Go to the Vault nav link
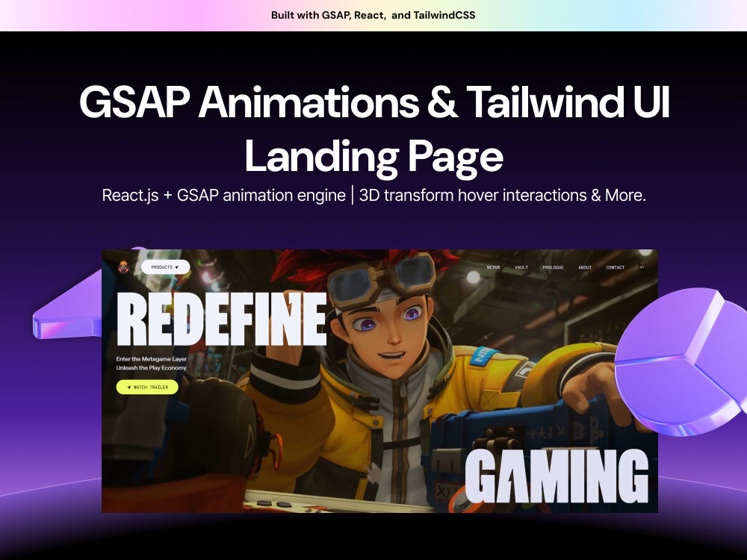Viewport: 747px width, 560px height. coord(521,267)
